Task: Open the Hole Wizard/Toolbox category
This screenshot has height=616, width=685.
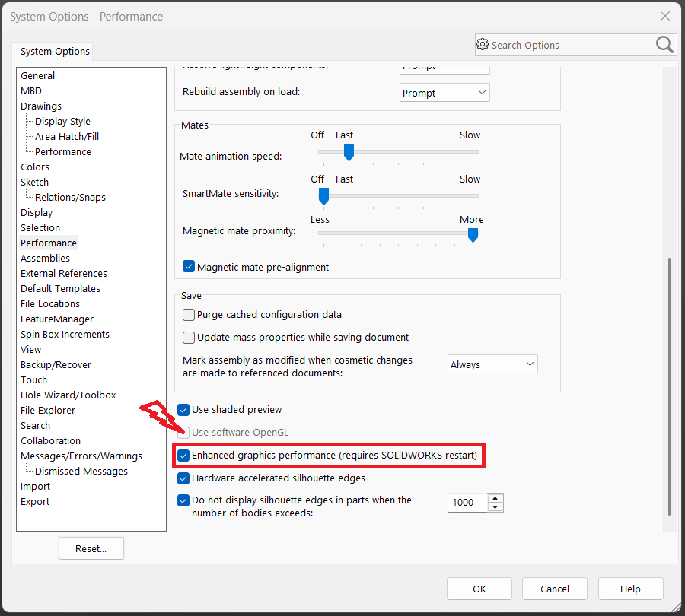Action: pyautogui.click(x=68, y=395)
